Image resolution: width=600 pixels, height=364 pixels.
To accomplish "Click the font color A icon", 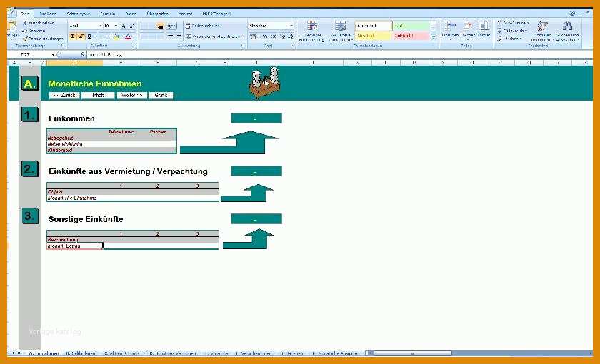I will [x=128, y=36].
